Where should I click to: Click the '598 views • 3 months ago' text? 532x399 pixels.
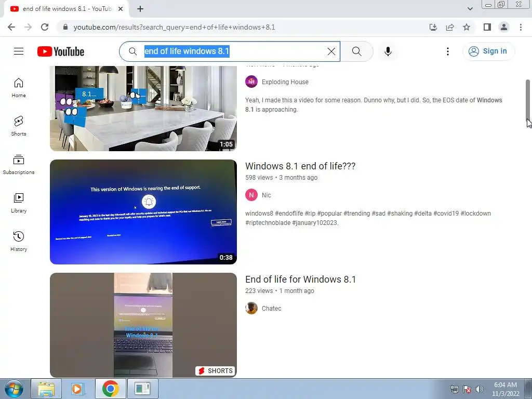[281, 178]
